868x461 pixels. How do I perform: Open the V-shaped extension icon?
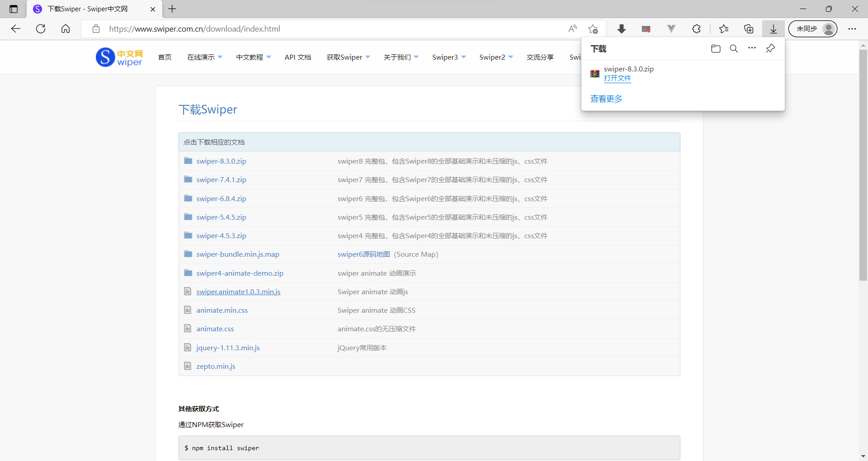671,29
